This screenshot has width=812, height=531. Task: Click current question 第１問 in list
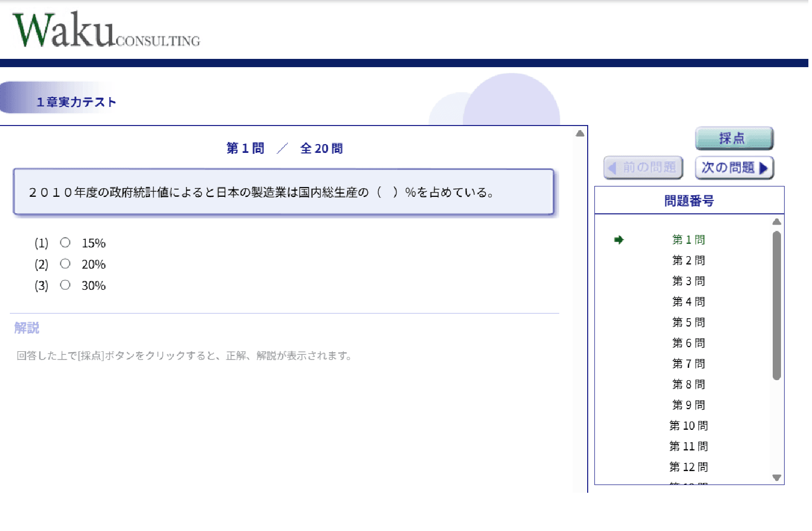(x=688, y=240)
